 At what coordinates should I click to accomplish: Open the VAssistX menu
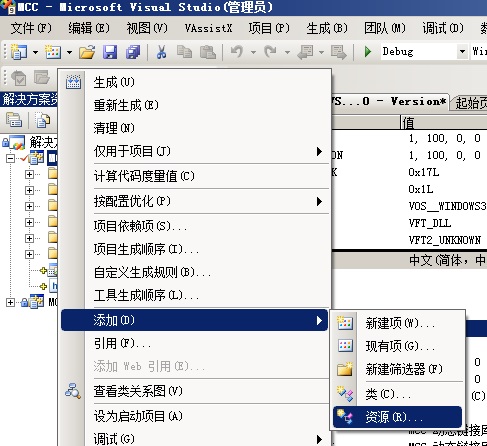pos(208,28)
